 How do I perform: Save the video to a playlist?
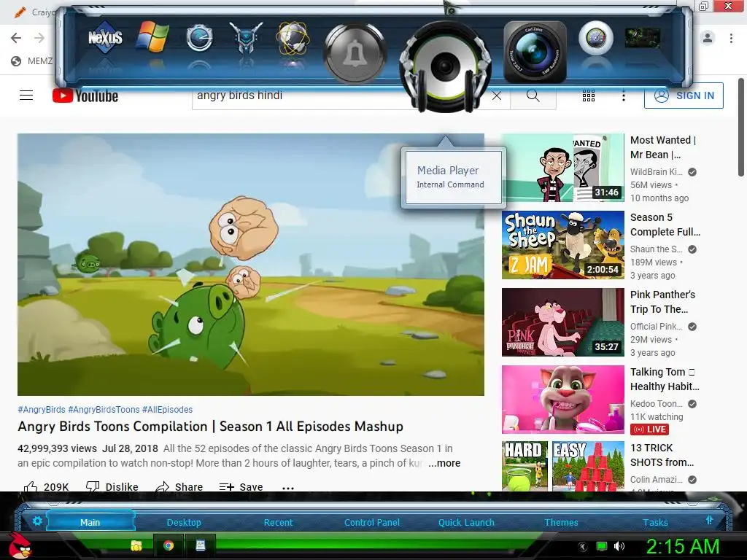click(241, 486)
